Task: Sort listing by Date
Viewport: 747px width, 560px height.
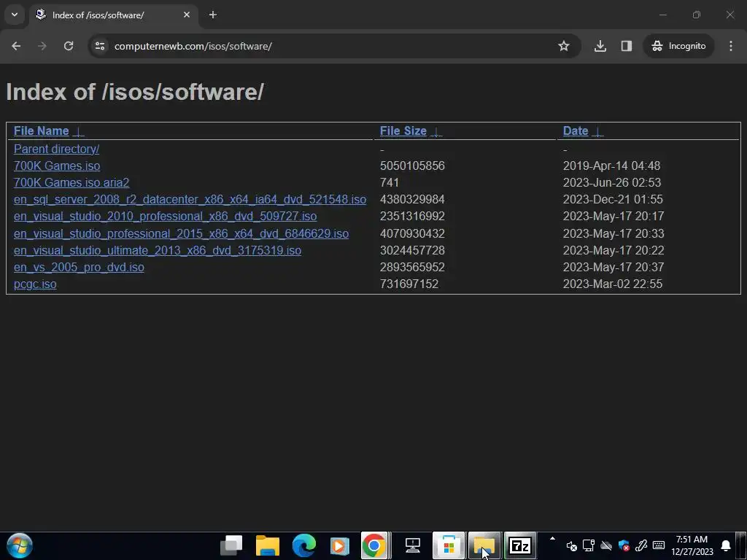Action: point(576,131)
